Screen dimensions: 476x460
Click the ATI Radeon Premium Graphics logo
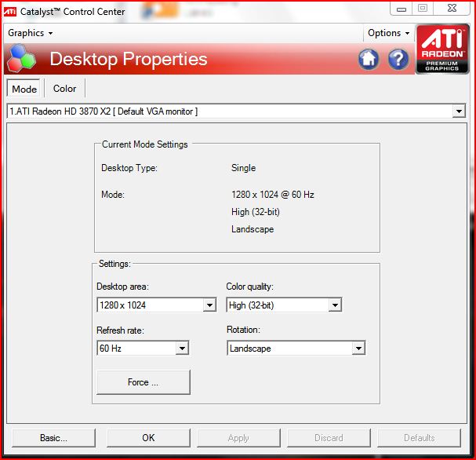click(x=442, y=49)
